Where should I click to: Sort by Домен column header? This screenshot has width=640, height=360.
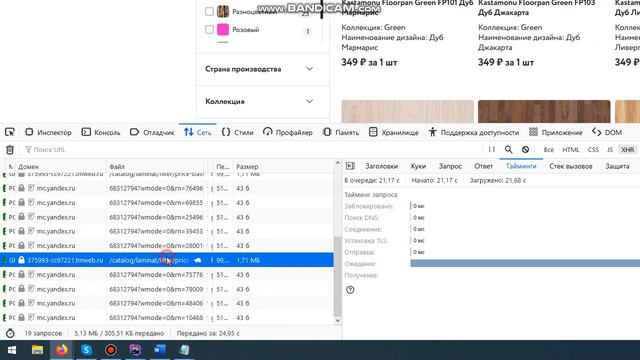61,167
